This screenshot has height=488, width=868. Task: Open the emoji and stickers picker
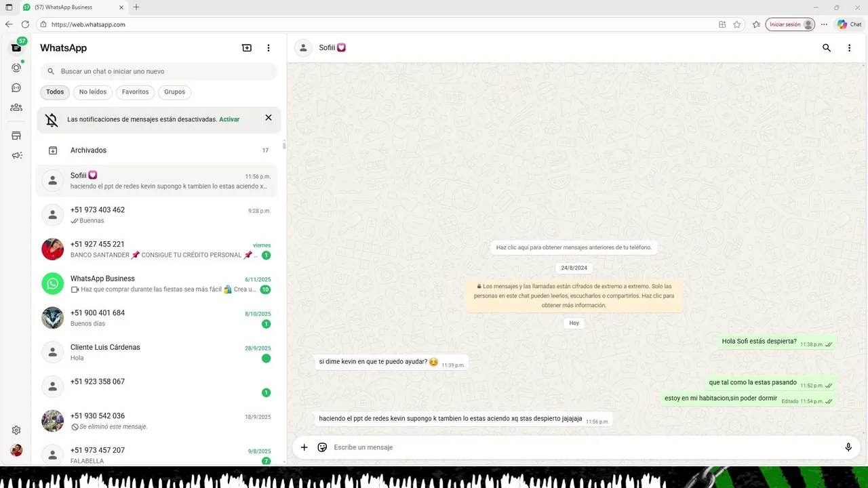(322, 447)
